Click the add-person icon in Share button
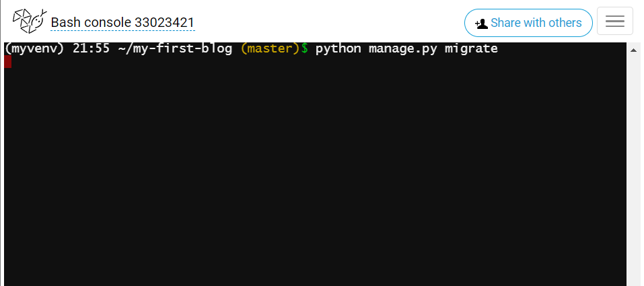The height and width of the screenshot is (286, 644). point(481,24)
